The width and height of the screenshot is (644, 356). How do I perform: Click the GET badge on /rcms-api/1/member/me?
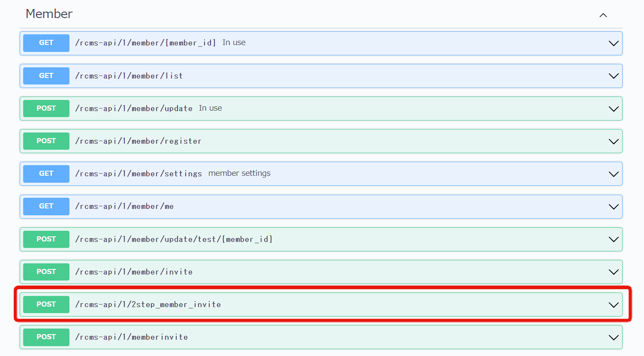46,206
